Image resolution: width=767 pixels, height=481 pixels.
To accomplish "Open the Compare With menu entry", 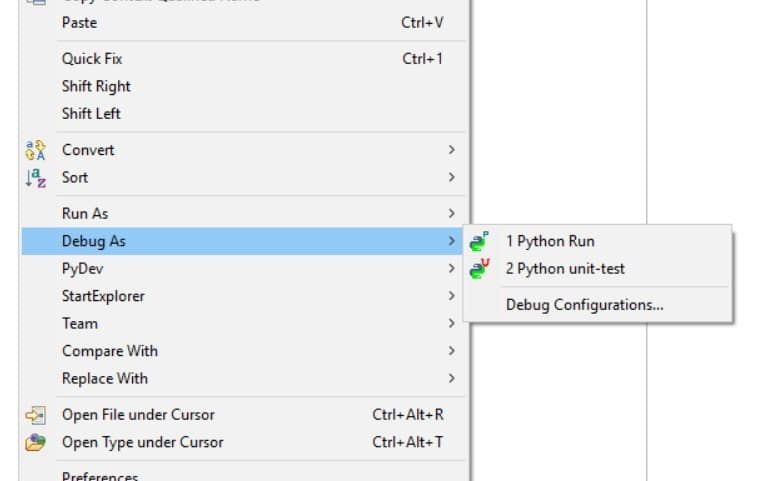I will [x=243, y=351].
